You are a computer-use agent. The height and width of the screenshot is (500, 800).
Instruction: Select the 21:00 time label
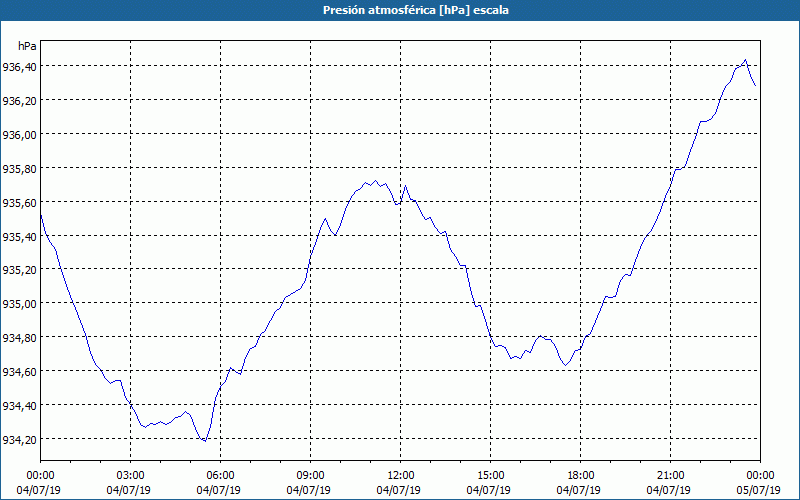[x=670, y=476]
